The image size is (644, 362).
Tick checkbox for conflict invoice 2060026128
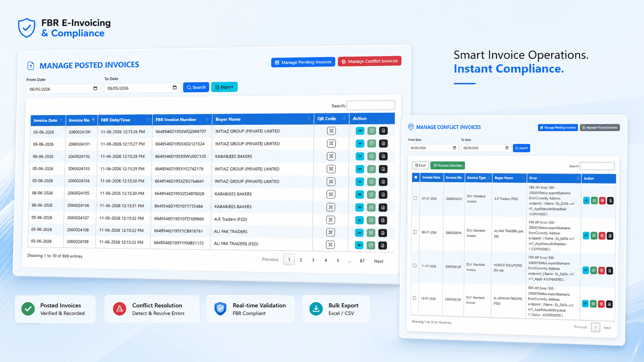[414, 265]
